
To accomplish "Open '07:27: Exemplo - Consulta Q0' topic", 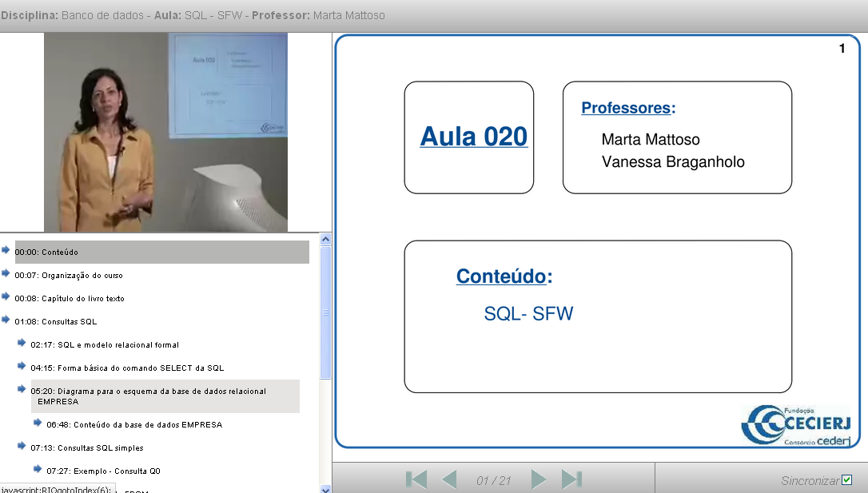I will pyautogui.click(x=104, y=471).
